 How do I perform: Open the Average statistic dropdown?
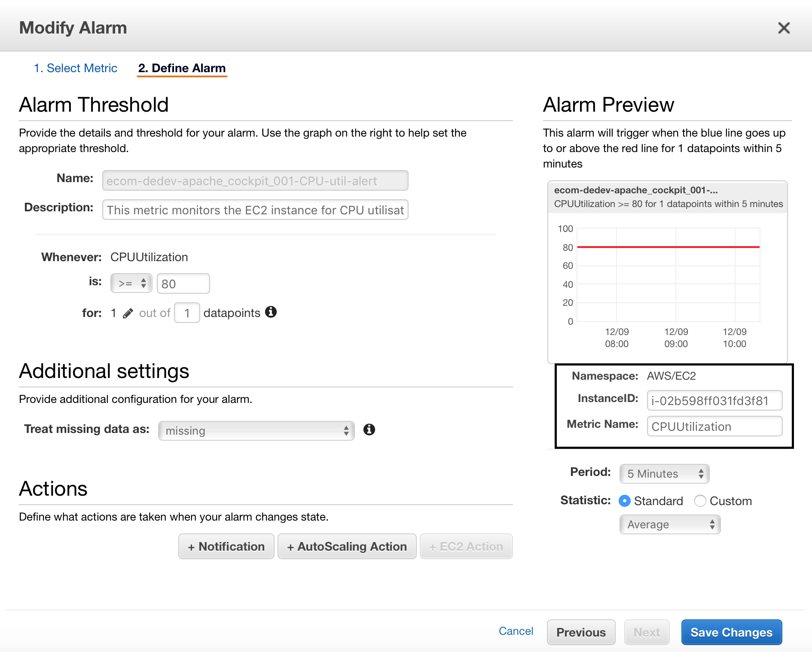click(670, 524)
